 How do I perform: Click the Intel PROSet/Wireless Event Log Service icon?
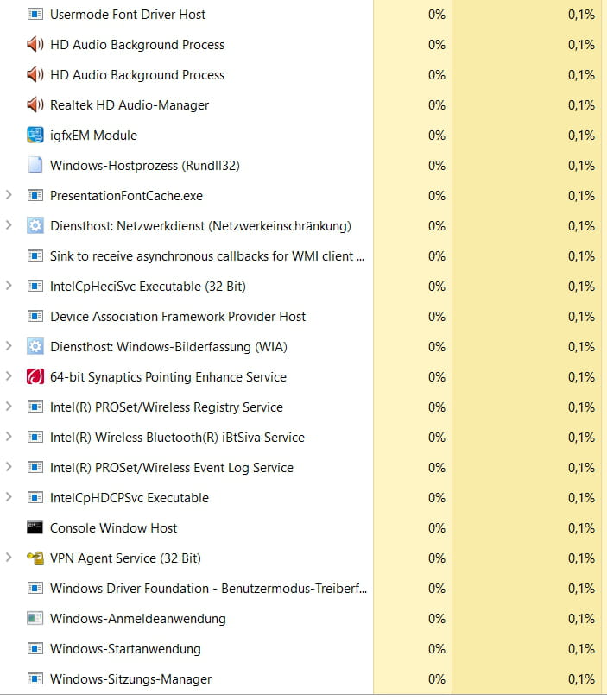click(x=35, y=468)
